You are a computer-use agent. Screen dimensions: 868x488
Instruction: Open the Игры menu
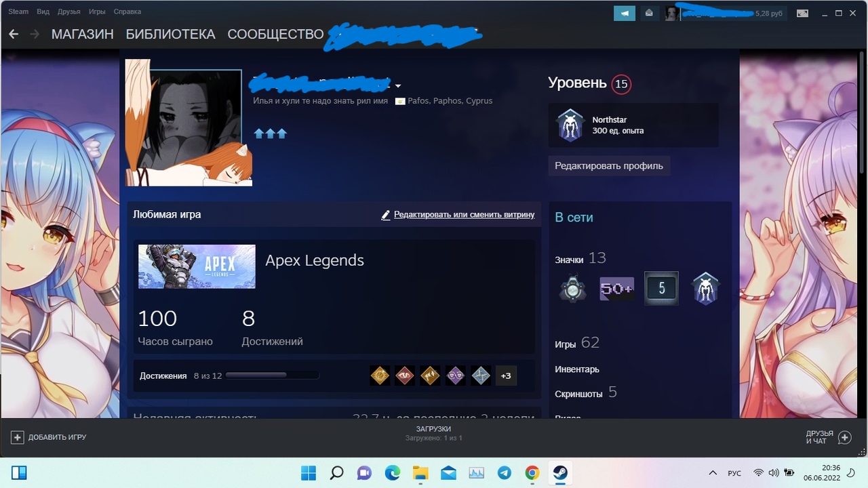click(x=97, y=12)
